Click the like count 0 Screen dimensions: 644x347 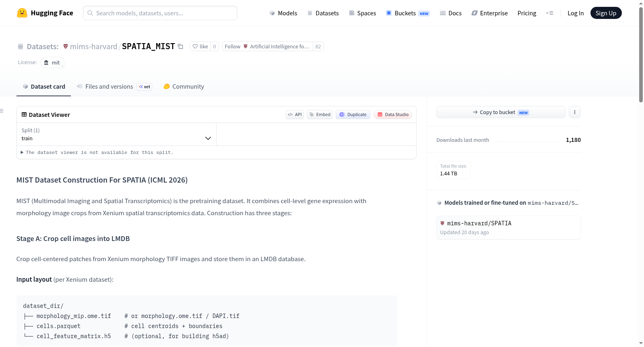tap(215, 47)
